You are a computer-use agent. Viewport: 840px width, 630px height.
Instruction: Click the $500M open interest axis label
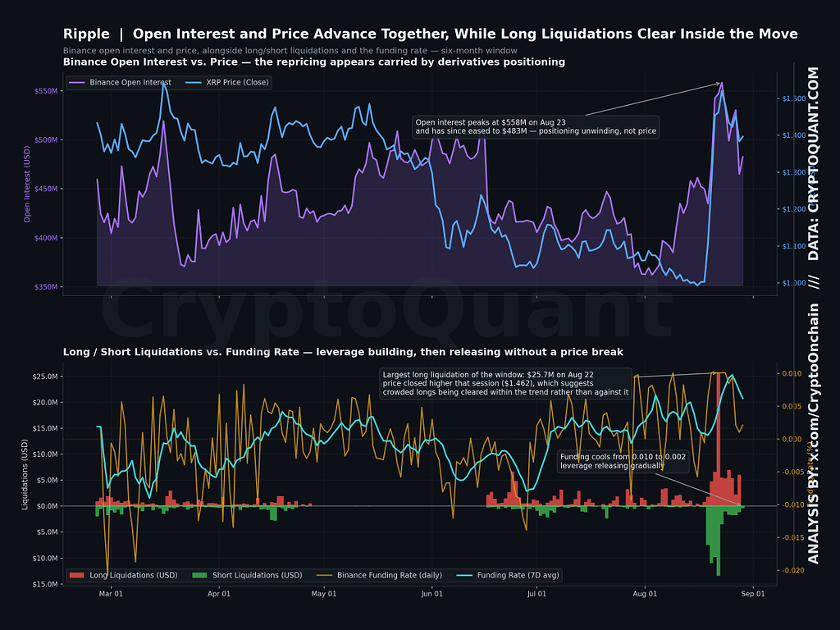coord(46,139)
